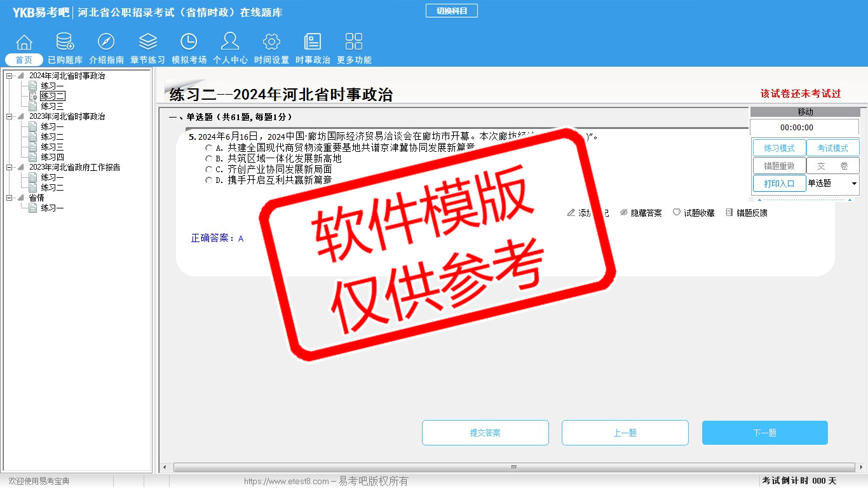This screenshot has width=868, height=488.
Task: Open the 模拟考场 clock icon
Action: (189, 42)
